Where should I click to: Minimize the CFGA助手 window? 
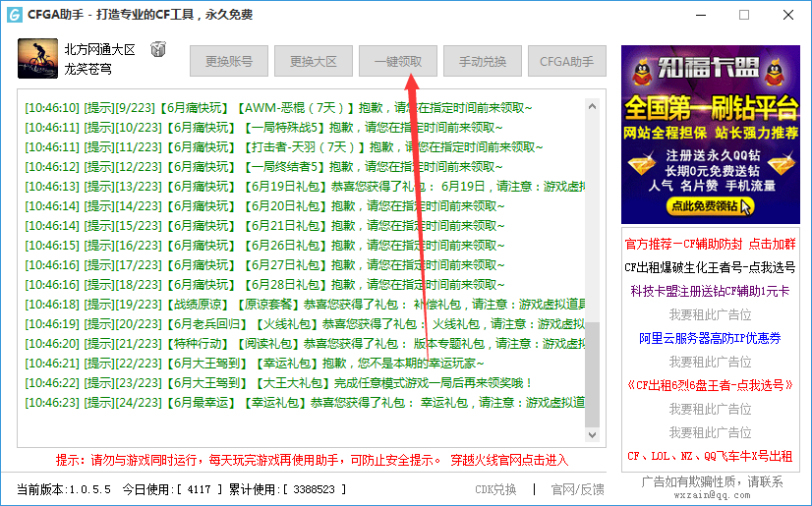point(701,15)
